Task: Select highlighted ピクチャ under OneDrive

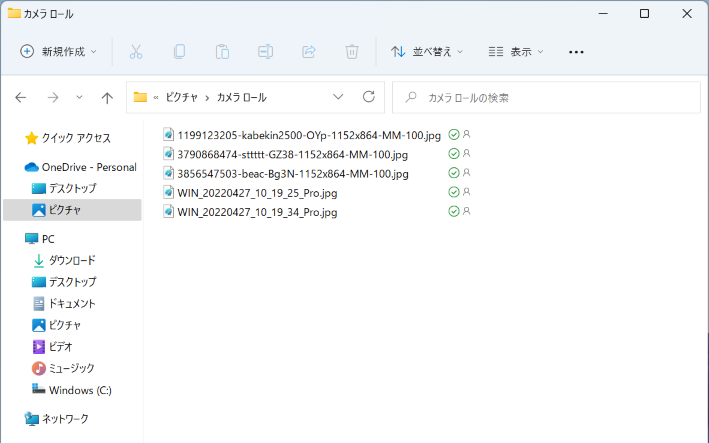Action: 72,210
